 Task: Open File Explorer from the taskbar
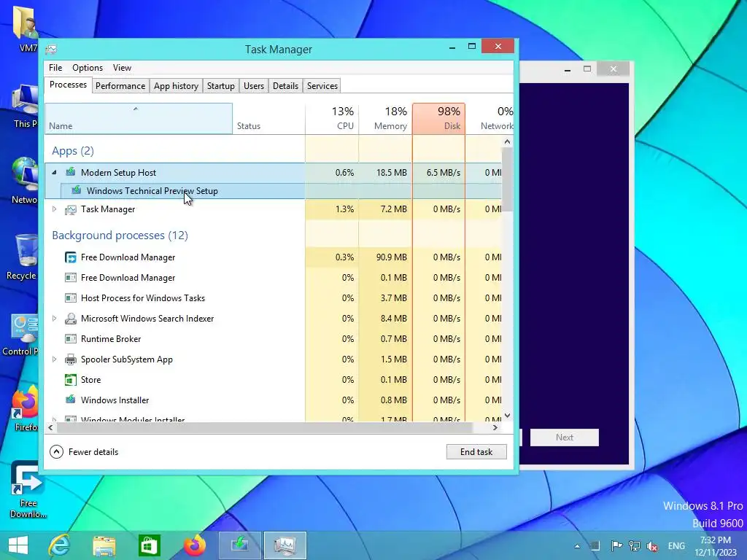(x=104, y=545)
